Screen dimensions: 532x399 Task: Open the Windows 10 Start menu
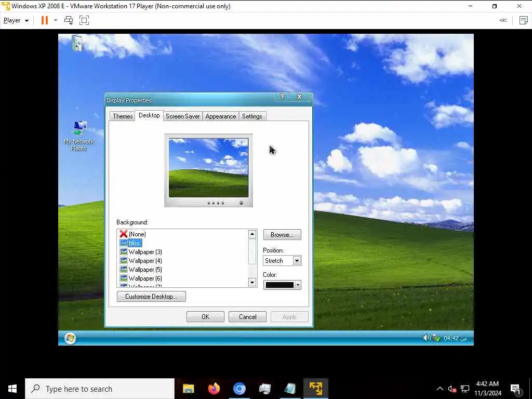tap(12, 389)
